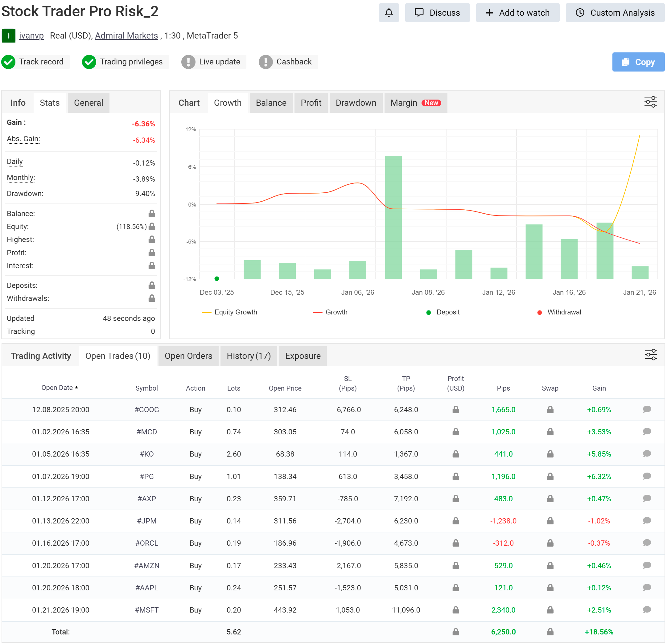Open the History (17) tab
Viewport: 667px width, 644px height.
(249, 356)
